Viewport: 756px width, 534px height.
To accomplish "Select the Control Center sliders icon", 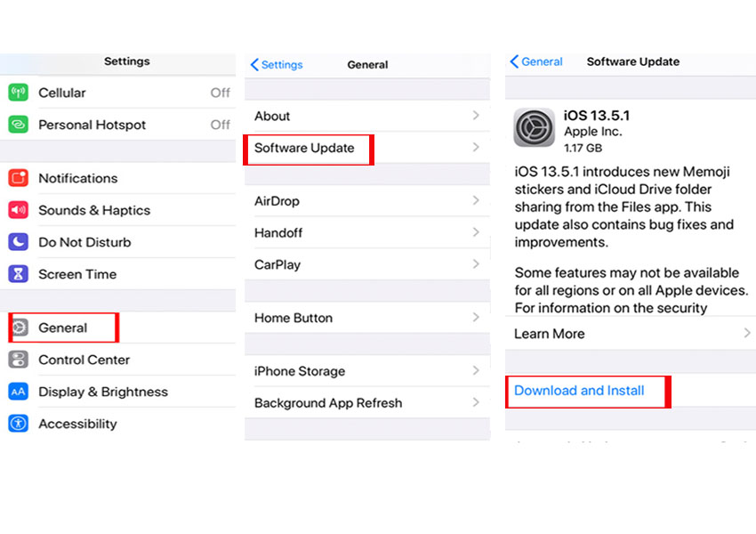I will [x=20, y=360].
